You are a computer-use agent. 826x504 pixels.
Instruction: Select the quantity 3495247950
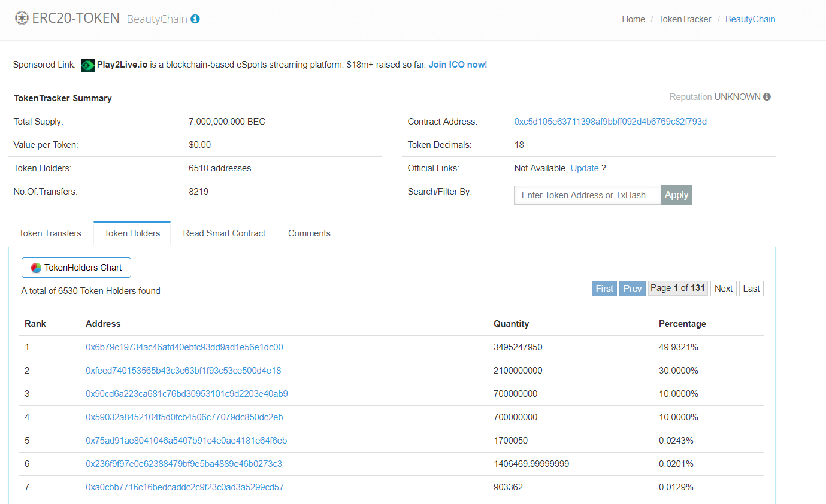(x=518, y=347)
